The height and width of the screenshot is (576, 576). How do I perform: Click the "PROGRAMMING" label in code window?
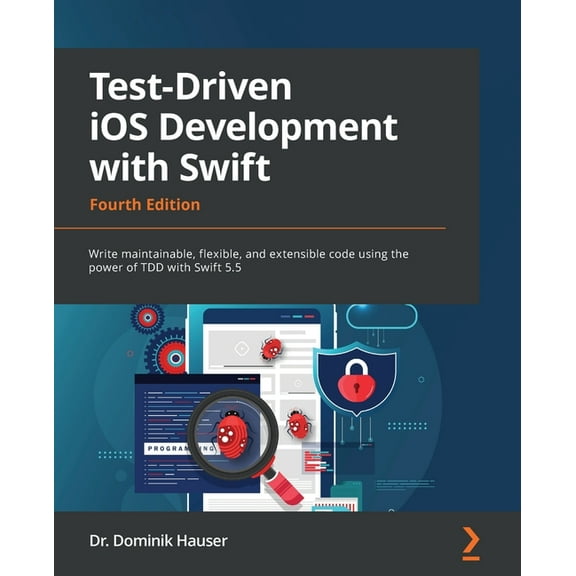181,449
